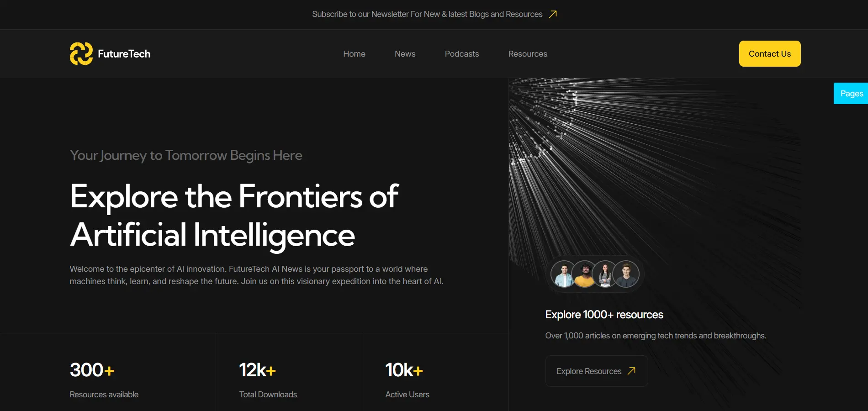Viewport: 868px width, 411px height.
Task: Select the woman avatar in group
Action: coord(605,274)
